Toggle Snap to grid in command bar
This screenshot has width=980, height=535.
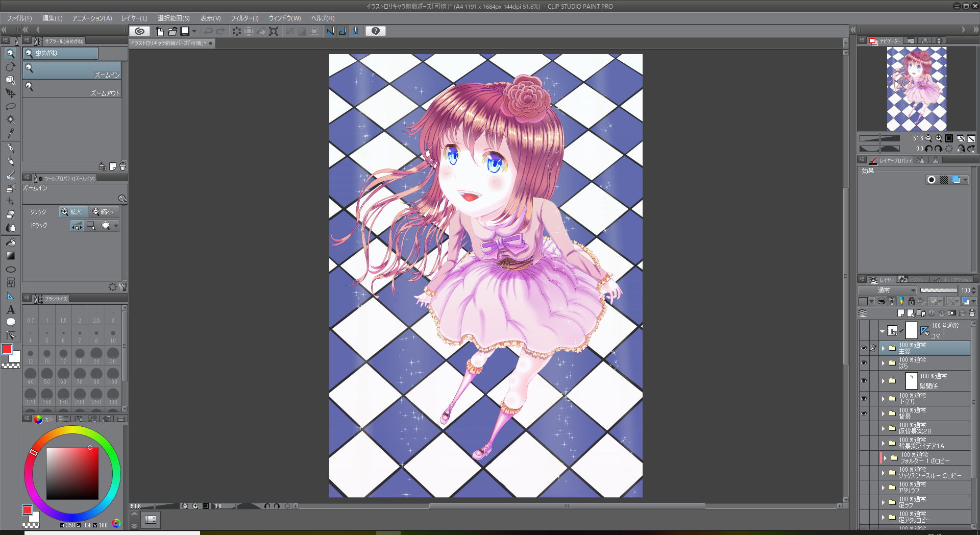point(355,31)
